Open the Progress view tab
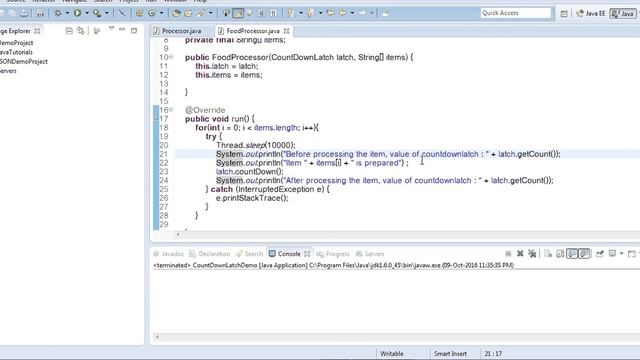640x360 pixels. [x=333, y=254]
